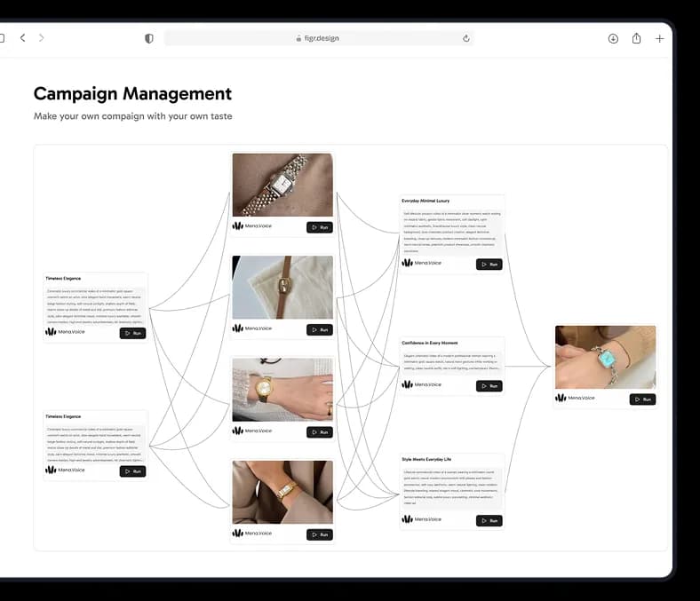Click 'Make your own compaign with your own taste'
Image resolution: width=700 pixels, height=601 pixels.
click(x=133, y=116)
